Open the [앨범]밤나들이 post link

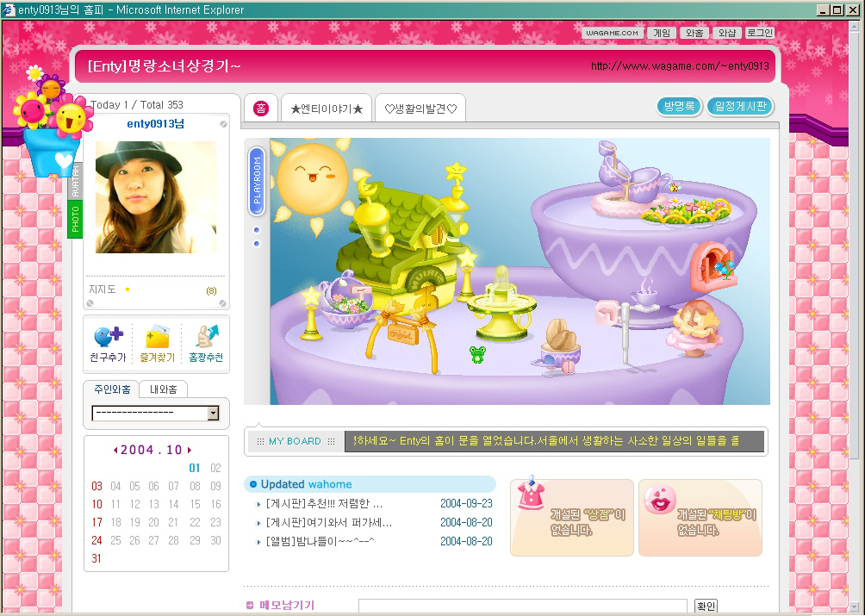pos(320,542)
